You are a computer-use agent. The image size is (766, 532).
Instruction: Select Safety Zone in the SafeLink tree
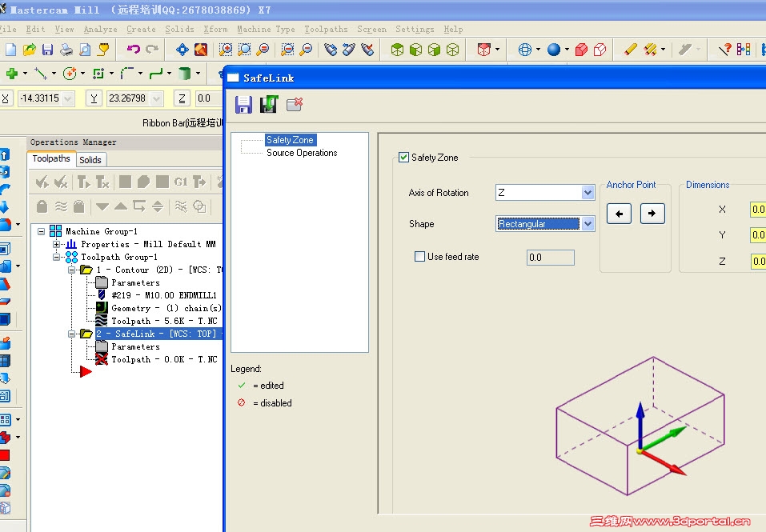tap(291, 140)
